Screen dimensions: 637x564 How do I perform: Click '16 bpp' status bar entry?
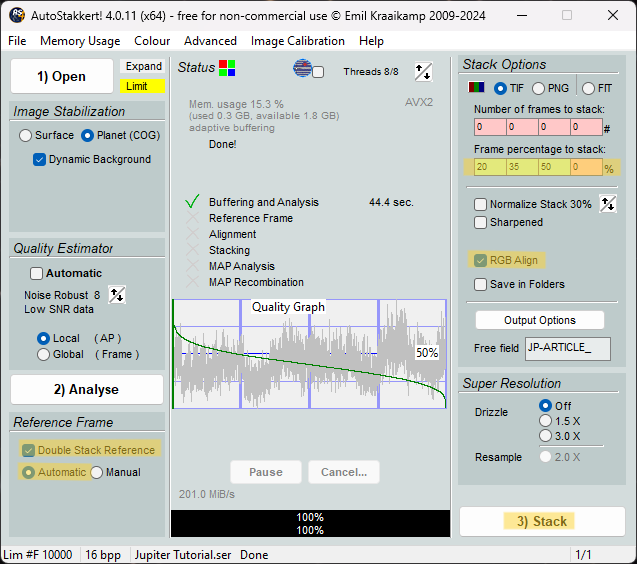103,555
